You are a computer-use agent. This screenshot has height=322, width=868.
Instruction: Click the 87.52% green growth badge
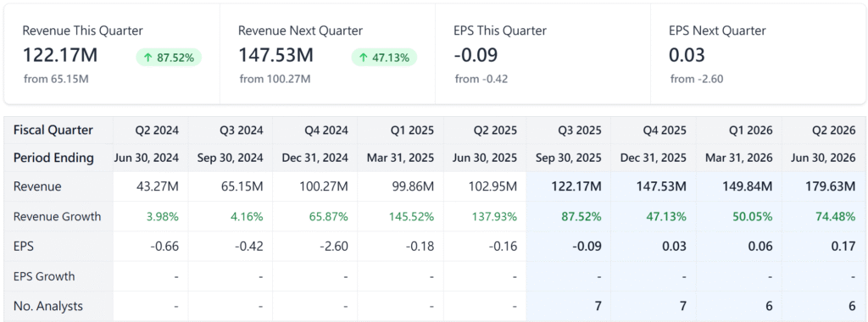[x=169, y=58]
